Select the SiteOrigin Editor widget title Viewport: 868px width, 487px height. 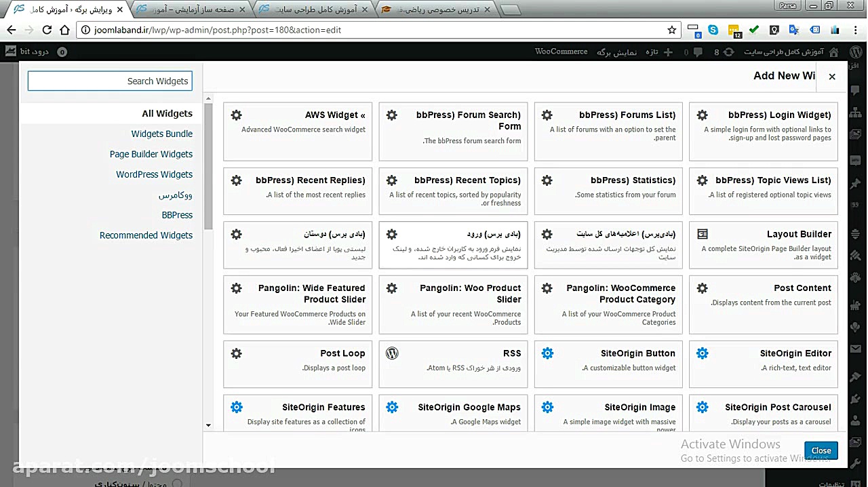[795, 353]
